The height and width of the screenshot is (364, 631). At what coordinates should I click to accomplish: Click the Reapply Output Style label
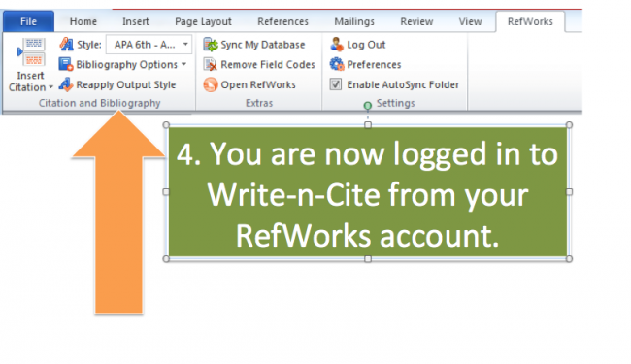tap(126, 84)
